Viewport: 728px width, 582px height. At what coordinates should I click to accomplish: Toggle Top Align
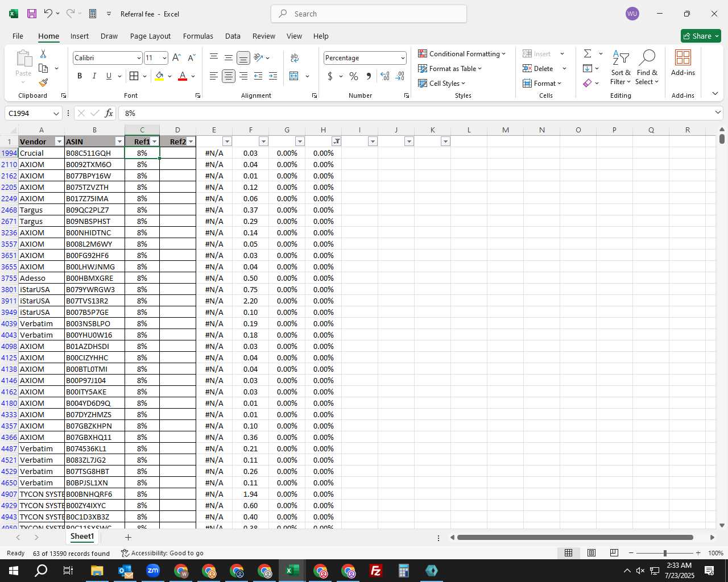(214, 57)
